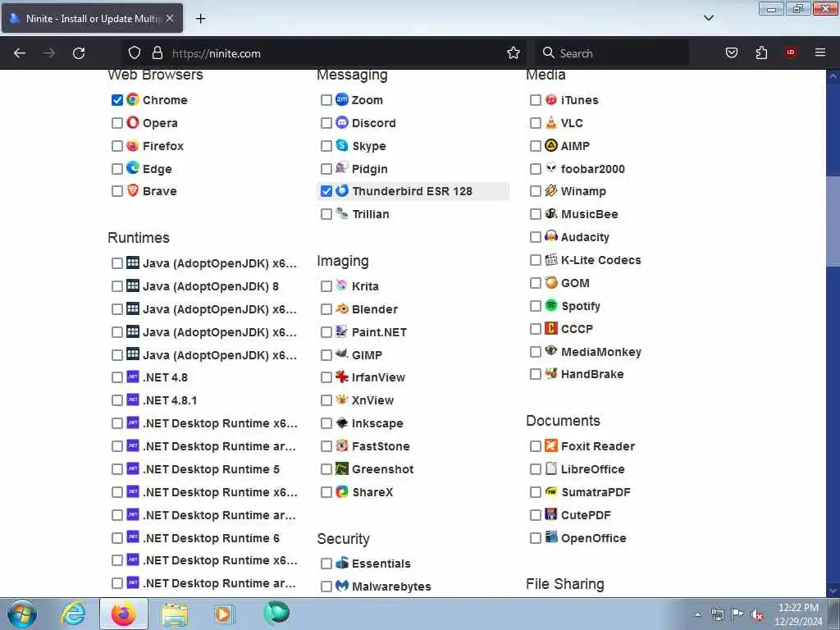840x630 pixels.
Task: Enable the GIMP checkbox
Action: point(326,355)
